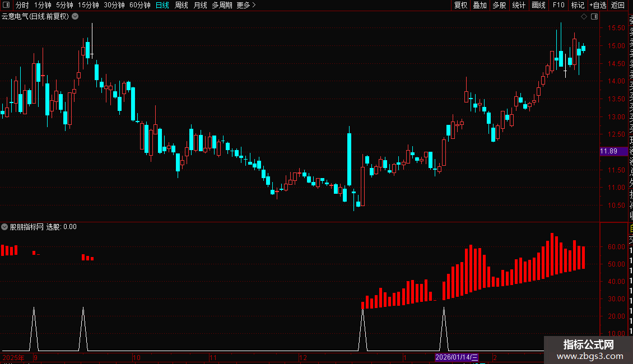Toggle the panel layout icon beside the diamond
Viewport: 633px width, 364px height.
[594, 17]
